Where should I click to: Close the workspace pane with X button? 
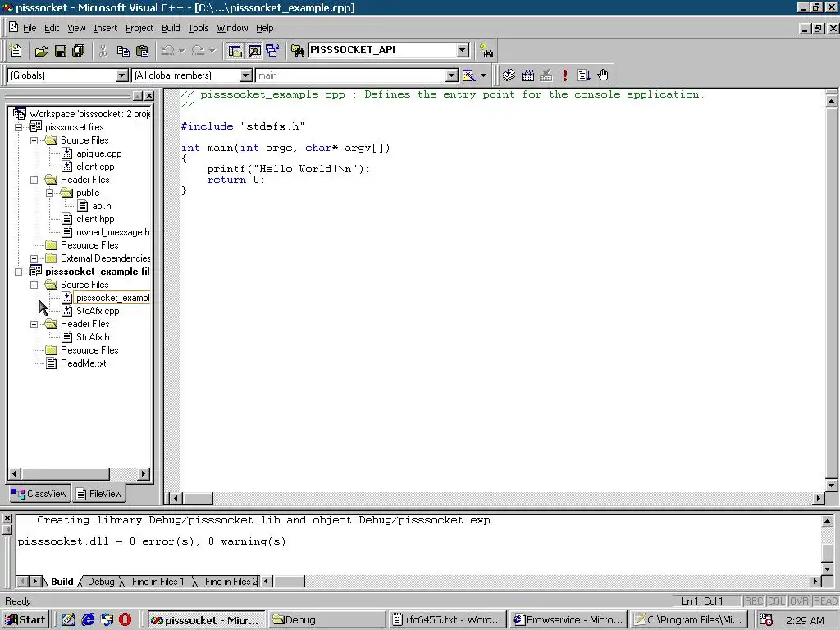click(x=149, y=96)
